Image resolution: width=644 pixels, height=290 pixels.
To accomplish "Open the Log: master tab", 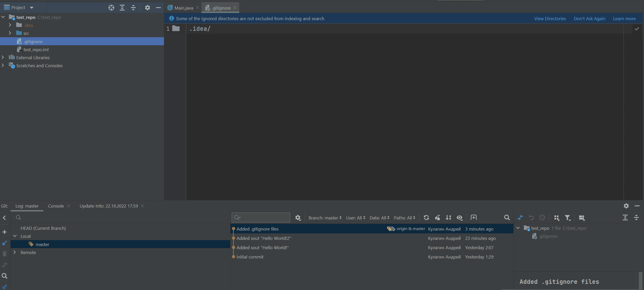I will [x=27, y=206].
